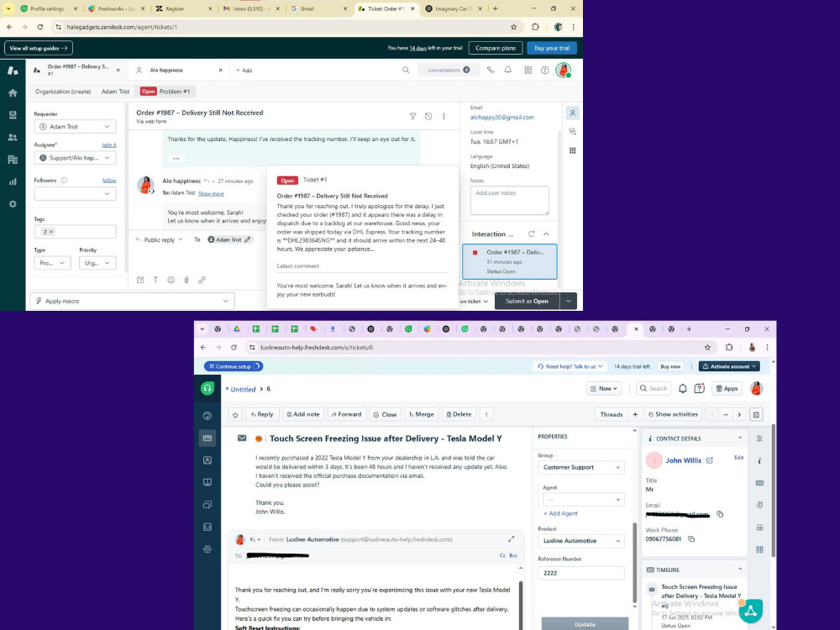Open Zendesk Assignee dropdown Support/Alo hap...

point(75,158)
